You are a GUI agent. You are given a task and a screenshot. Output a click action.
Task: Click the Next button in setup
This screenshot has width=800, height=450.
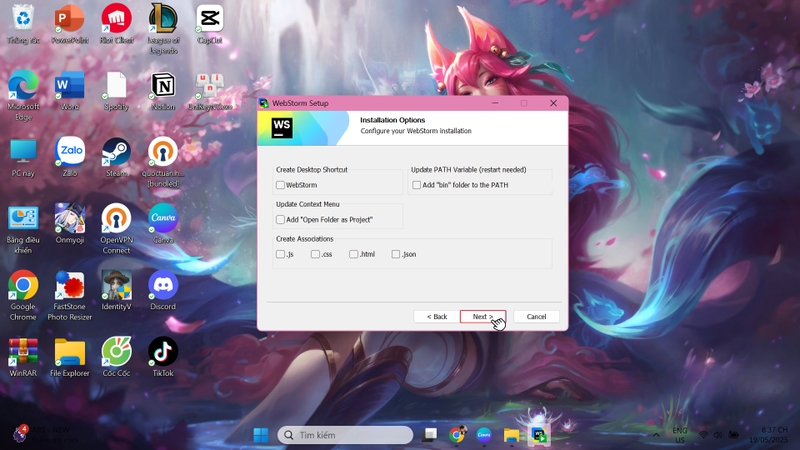pyautogui.click(x=483, y=316)
